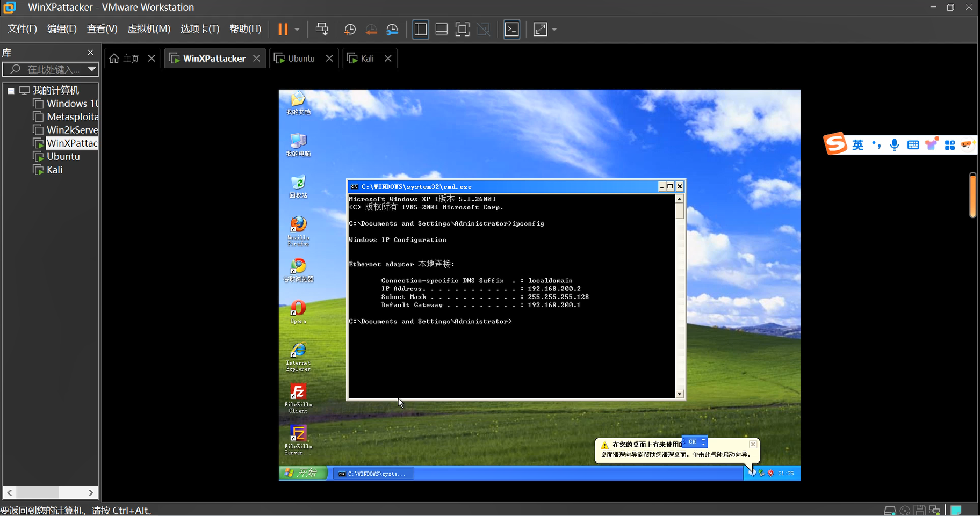Enter full screen mode
This screenshot has width=980, height=516.
pyautogui.click(x=462, y=29)
